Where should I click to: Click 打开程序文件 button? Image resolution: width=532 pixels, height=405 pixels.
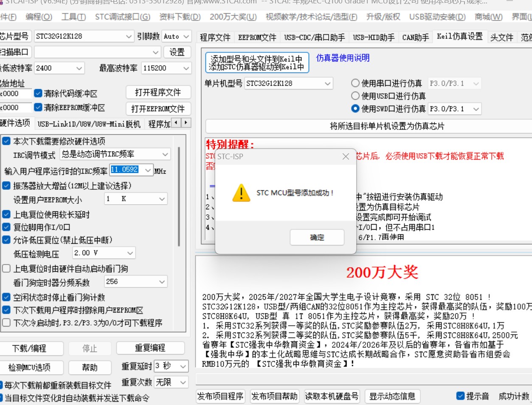(x=158, y=93)
